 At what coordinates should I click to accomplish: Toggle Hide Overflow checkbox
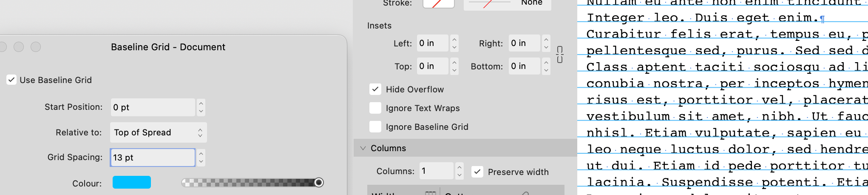[x=375, y=89]
